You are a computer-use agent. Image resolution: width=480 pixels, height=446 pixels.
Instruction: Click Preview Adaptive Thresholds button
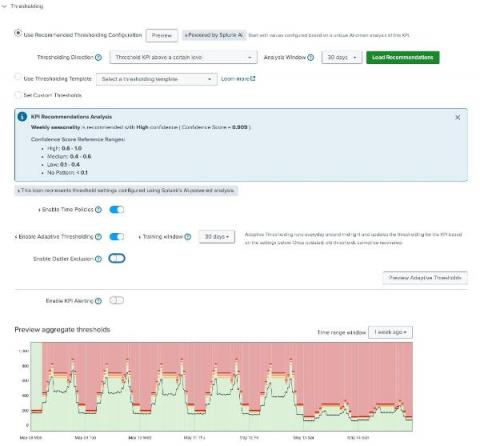point(425,278)
